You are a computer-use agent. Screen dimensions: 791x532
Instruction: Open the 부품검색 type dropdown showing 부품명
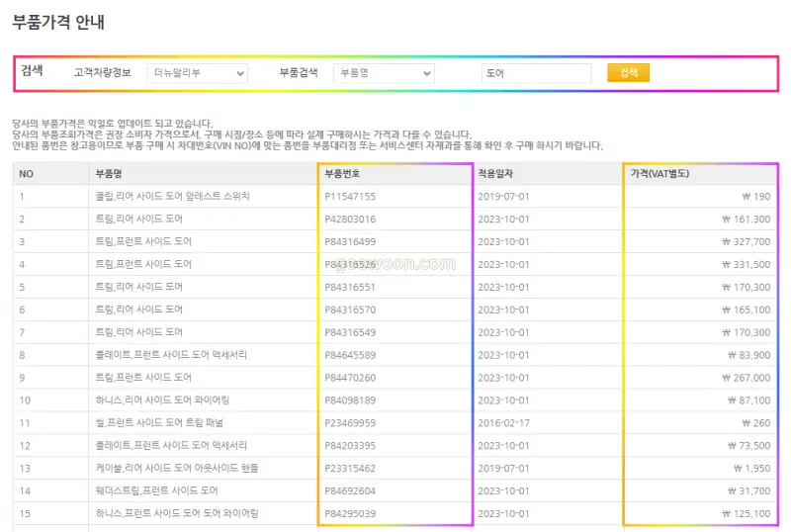[x=384, y=73]
